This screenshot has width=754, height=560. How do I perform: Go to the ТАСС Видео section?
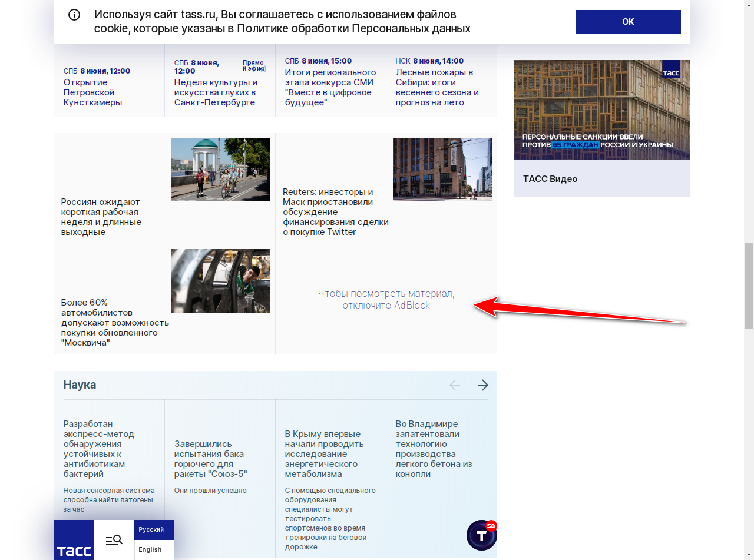[x=550, y=178]
